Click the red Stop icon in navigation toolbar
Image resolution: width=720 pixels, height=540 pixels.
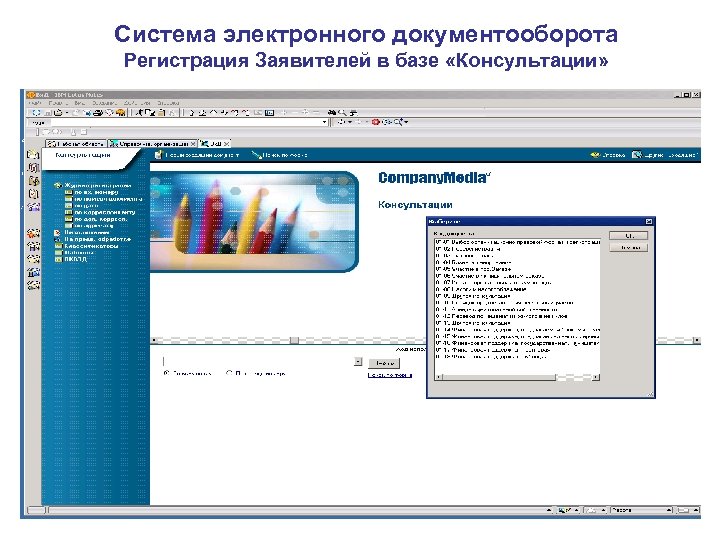coord(376,122)
